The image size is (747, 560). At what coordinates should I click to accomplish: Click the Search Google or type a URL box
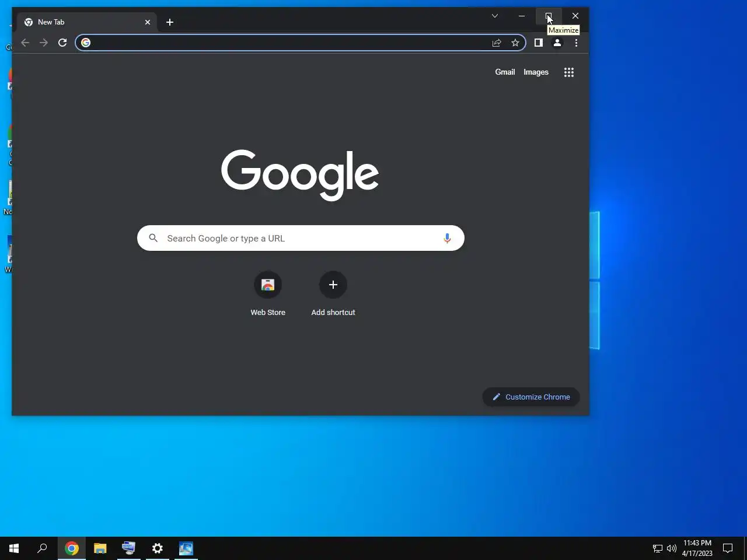[301, 238]
